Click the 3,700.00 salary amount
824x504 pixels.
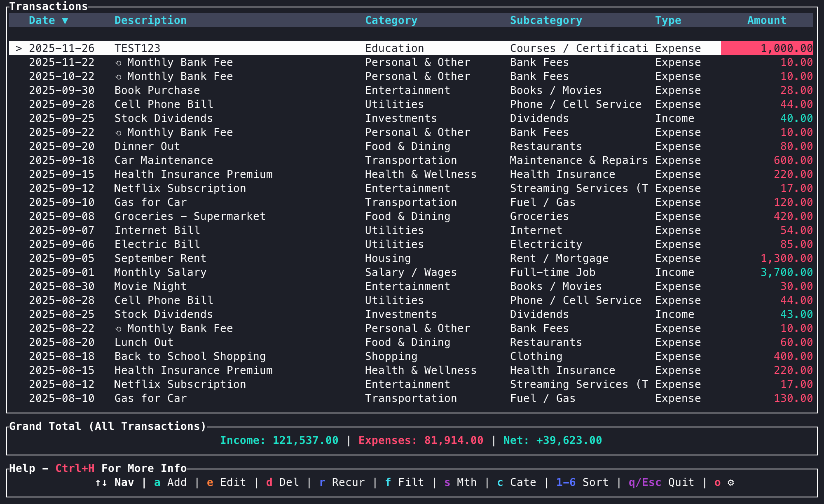(x=787, y=272)
